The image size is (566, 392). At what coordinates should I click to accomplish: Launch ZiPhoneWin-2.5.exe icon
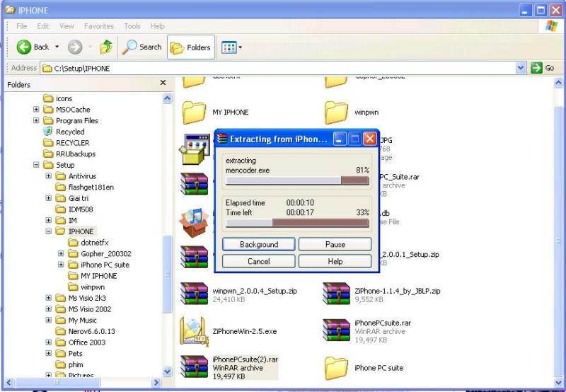pyautogui.click(x=194, y=330)
